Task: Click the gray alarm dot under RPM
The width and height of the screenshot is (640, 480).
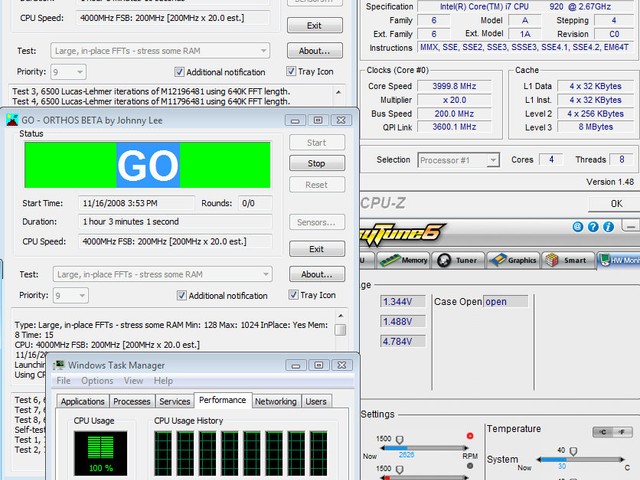Action: 470,466
